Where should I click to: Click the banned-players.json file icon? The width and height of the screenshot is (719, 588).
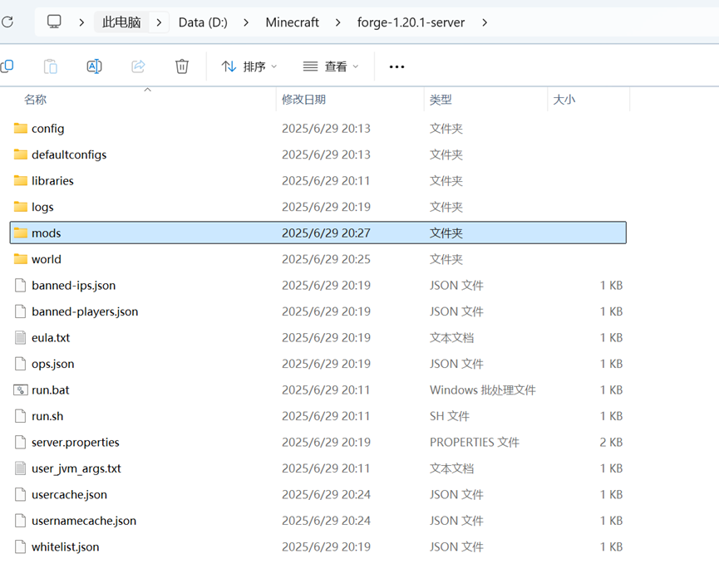(x=21, y=311)
